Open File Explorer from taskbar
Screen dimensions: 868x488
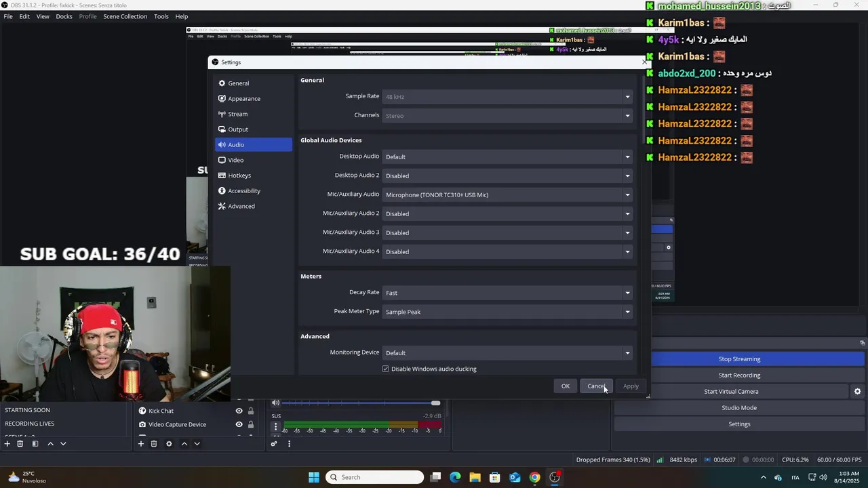[x=475, y=477]
